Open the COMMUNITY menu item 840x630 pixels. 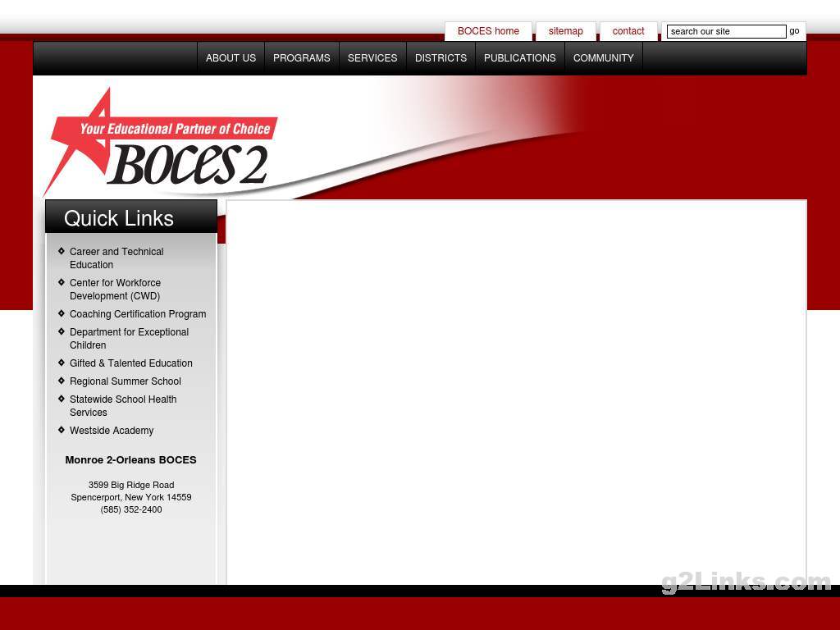pyautogui.click(x=603, y=58)
